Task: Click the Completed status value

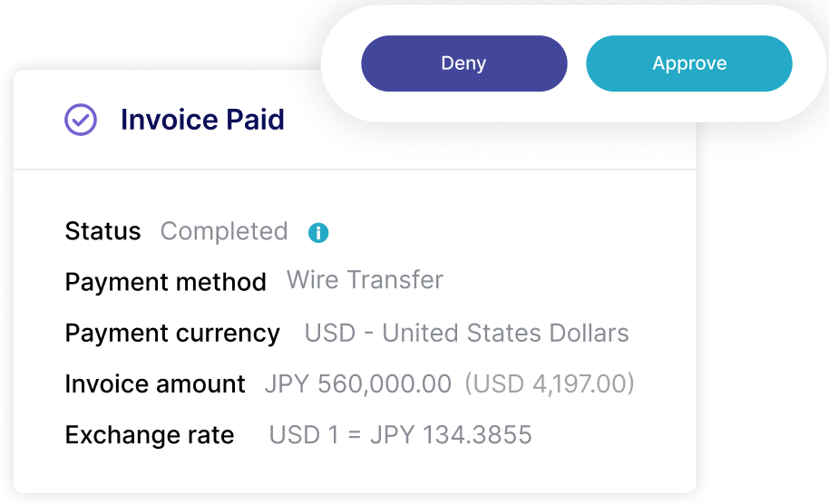Action: [x=224, y=231]
